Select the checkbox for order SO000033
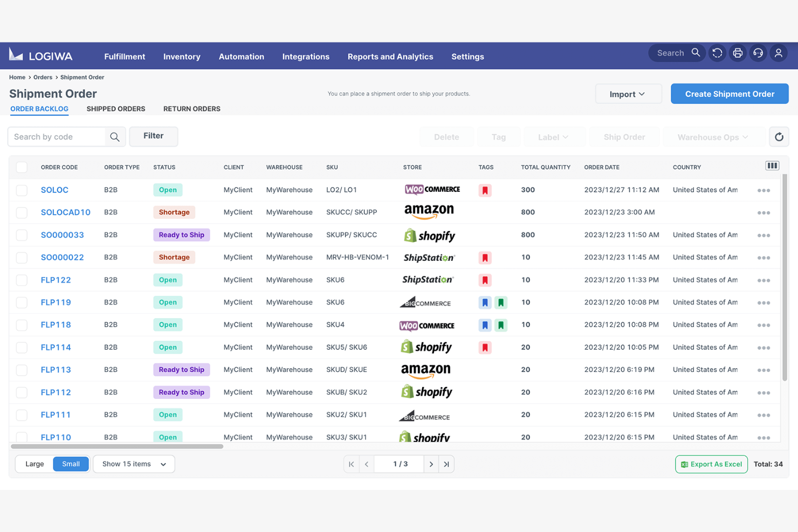Image resolution: width=798 pixels, height=532 pixels. (22, 235)
